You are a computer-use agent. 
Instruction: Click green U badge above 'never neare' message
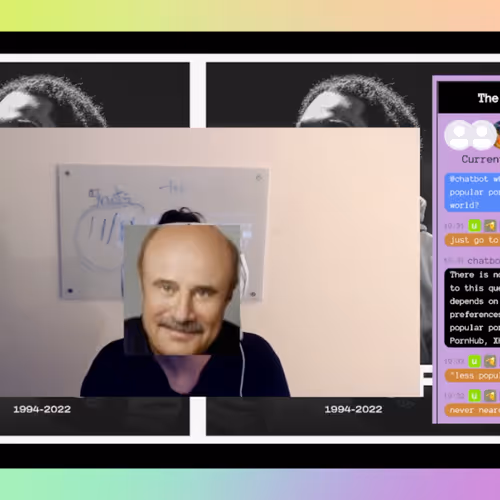coord(474,396)
